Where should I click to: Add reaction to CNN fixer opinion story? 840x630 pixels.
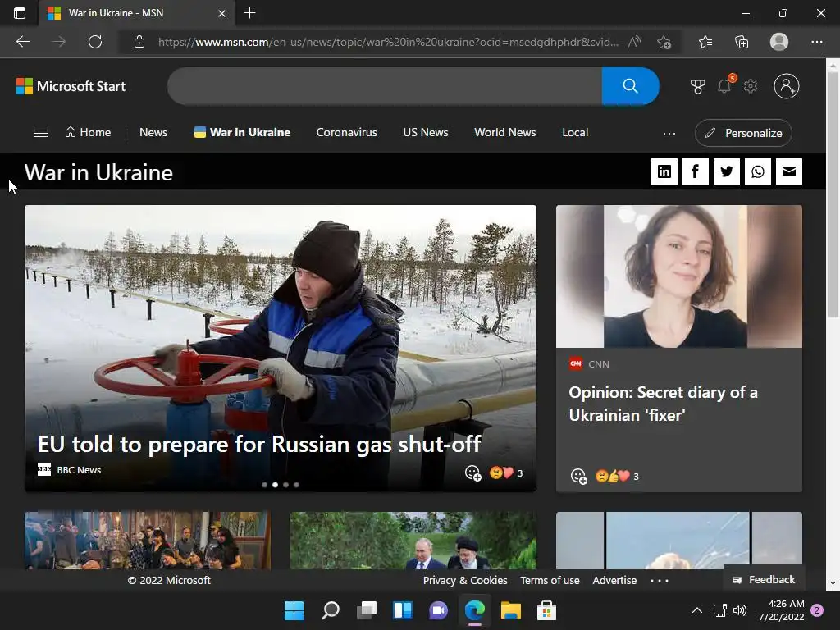click(x=578, y=476)
